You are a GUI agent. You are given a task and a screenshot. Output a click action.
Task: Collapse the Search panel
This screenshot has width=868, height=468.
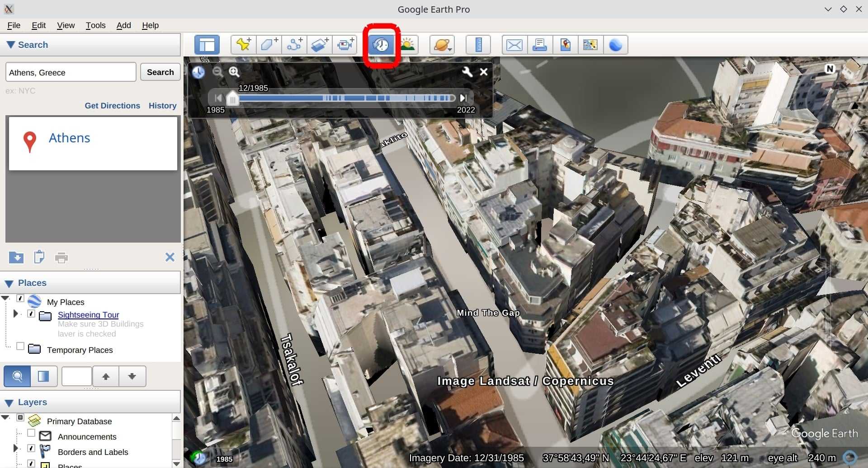[x=11, y=45]
